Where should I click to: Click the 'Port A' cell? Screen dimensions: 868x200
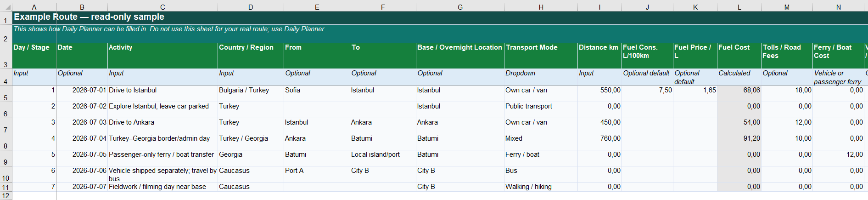tap(317, 174)
